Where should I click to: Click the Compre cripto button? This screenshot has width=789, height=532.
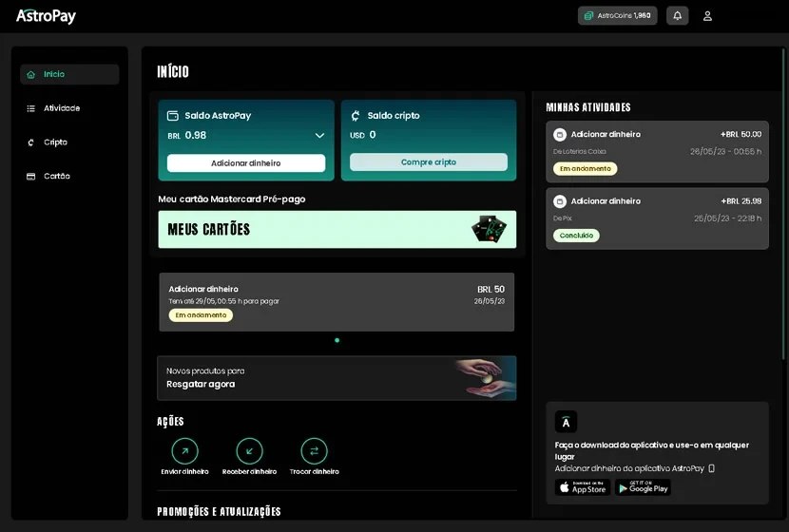[429, 161]
